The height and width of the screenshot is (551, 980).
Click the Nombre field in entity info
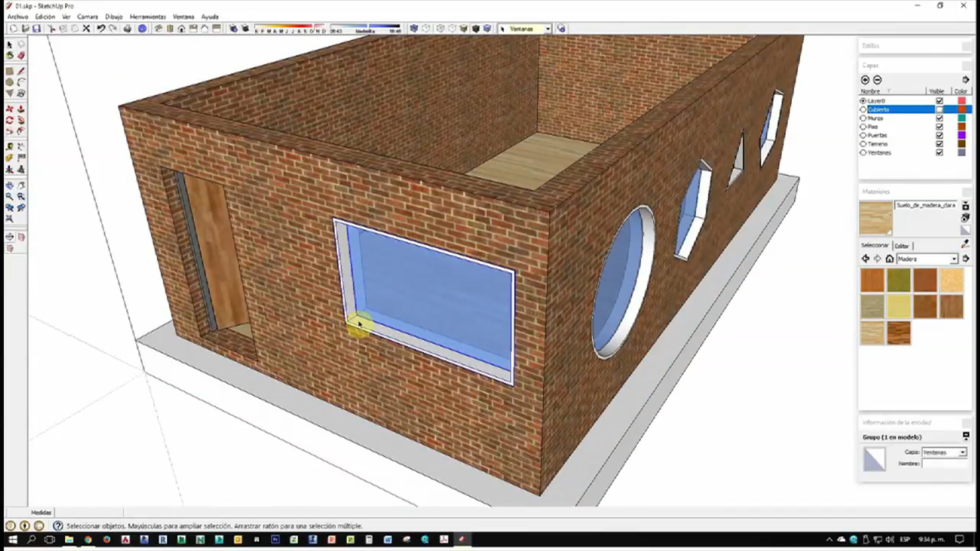[944, 464]
